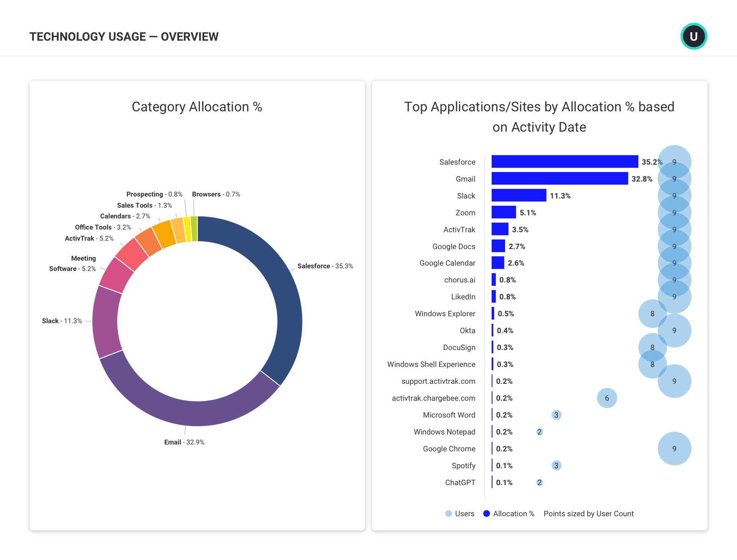Click the 'Windows Shell Experience' row label

(x=431, y=364)
